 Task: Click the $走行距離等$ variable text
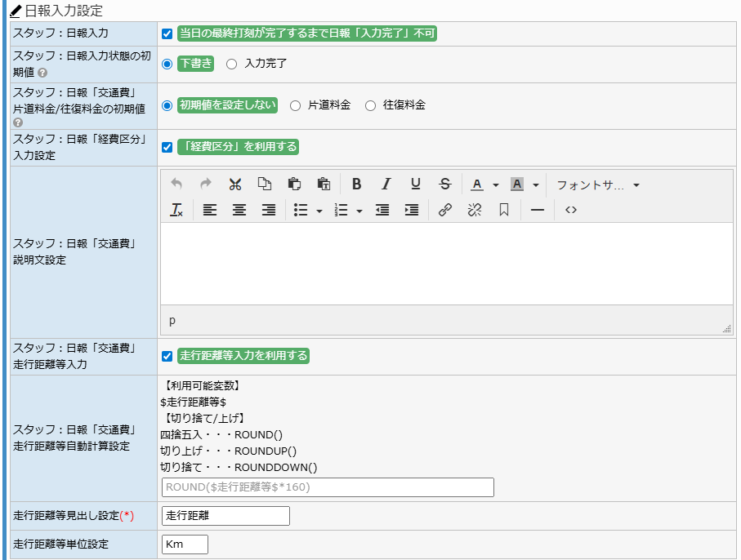pyautogui.click(x=194, y=402)
